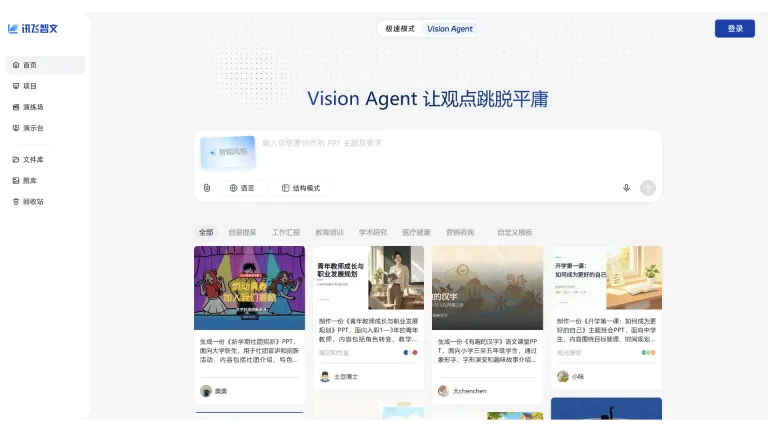Click the microphone voice input icon
Viewport: 768px width, 432px height.
click(626, 188)
